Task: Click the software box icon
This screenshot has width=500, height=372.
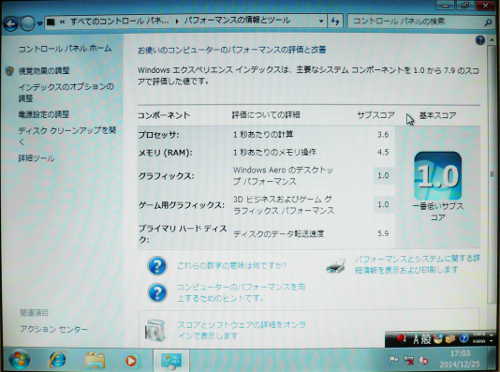Action: (155, 330)
